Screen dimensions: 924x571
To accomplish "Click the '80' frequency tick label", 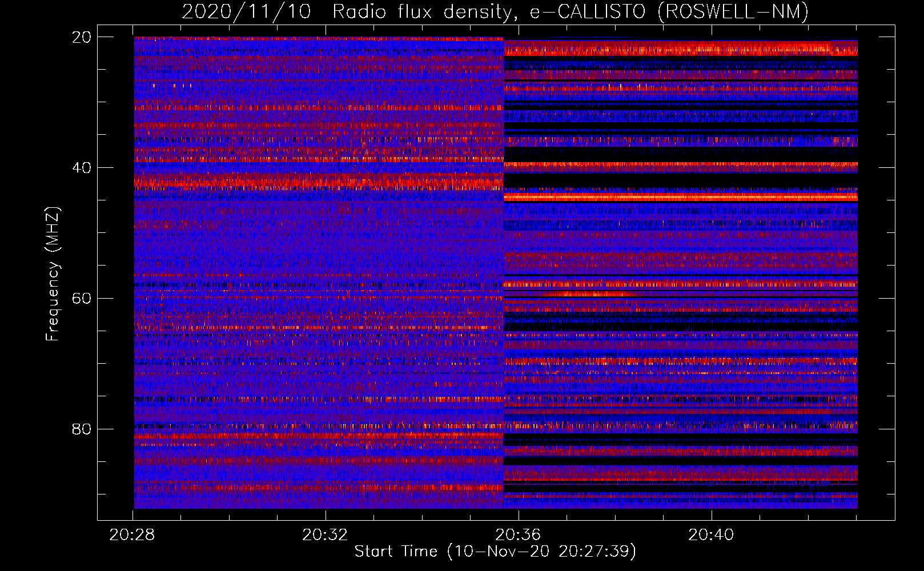I will tap(81, 429).
